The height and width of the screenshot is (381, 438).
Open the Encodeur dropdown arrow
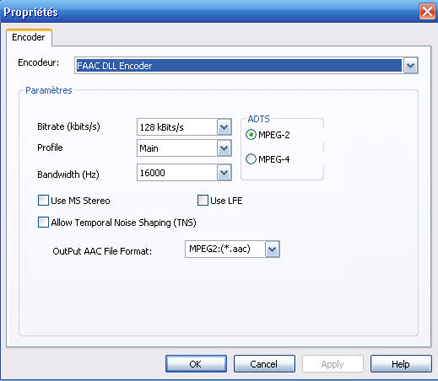(x=410, y=66)
